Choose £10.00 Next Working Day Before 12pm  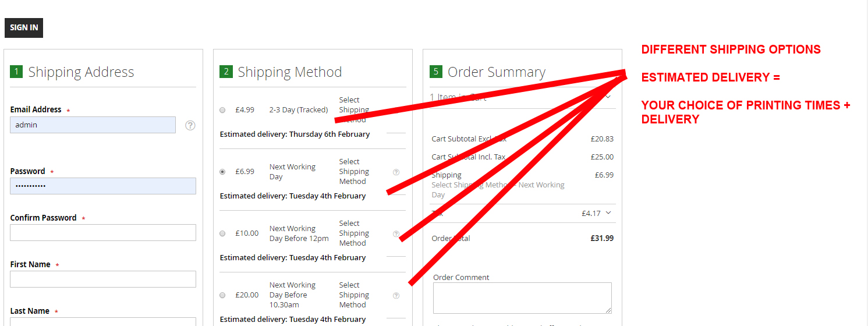tap(222, 233)
